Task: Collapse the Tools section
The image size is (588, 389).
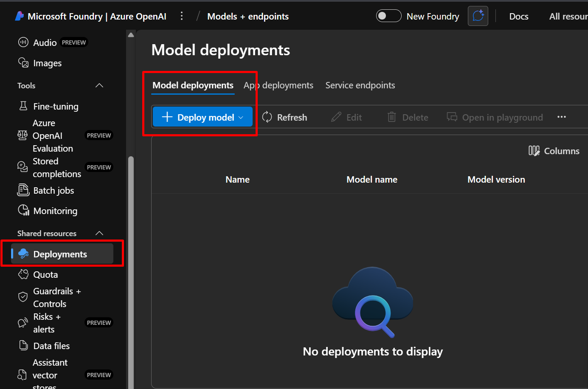Action: (99, 86)
